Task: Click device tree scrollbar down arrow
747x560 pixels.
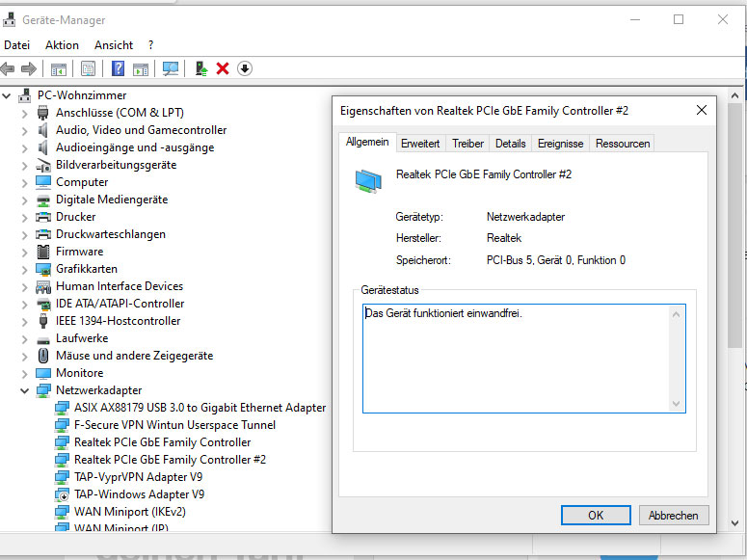Action: pos(735,522)
